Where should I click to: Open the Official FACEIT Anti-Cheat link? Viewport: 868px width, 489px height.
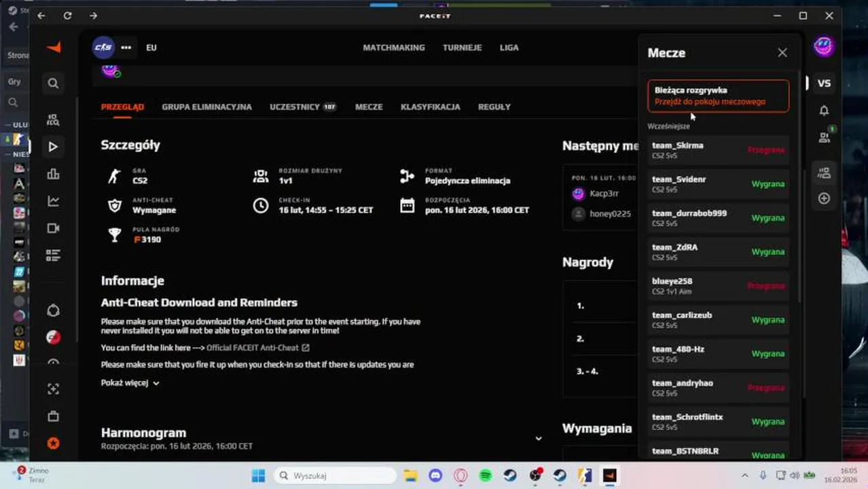point(253,348)
